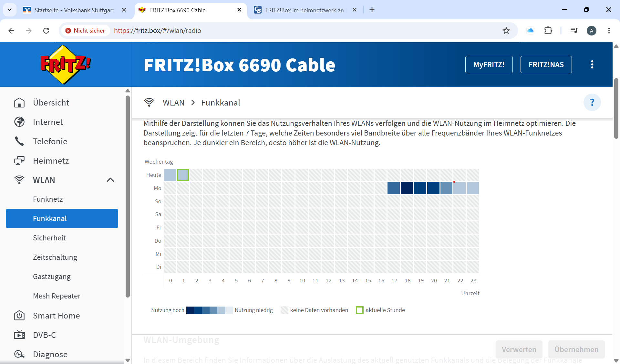This screenshot has width=620, height=364.
Task: Open the tab search dropdown arrow
Action: (10, 10)
